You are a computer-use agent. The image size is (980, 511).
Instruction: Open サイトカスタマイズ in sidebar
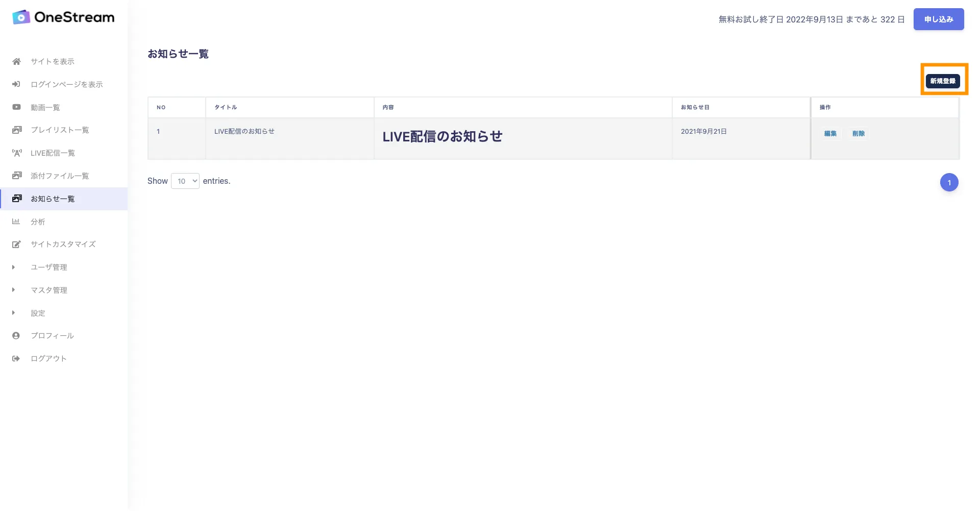63,244
